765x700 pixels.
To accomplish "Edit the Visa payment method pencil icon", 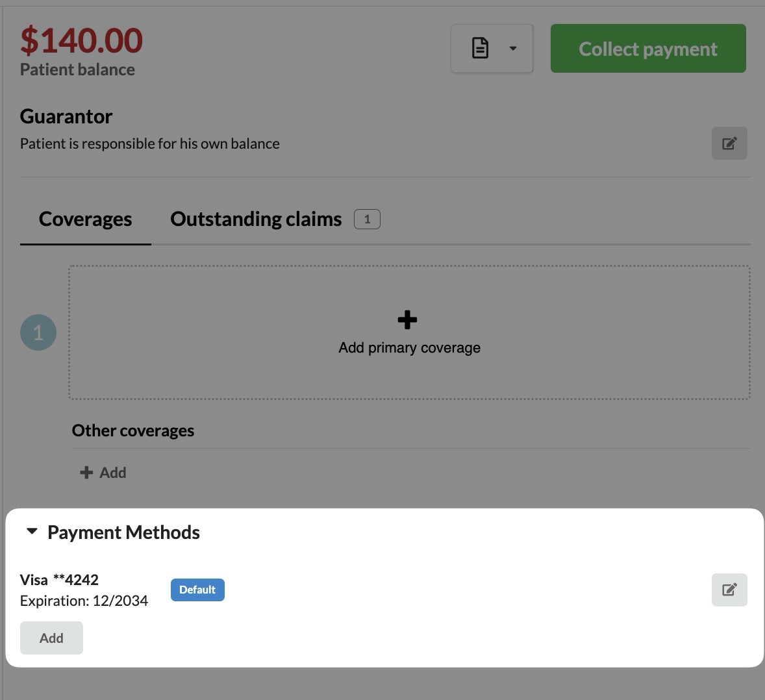I will point(729,590).
